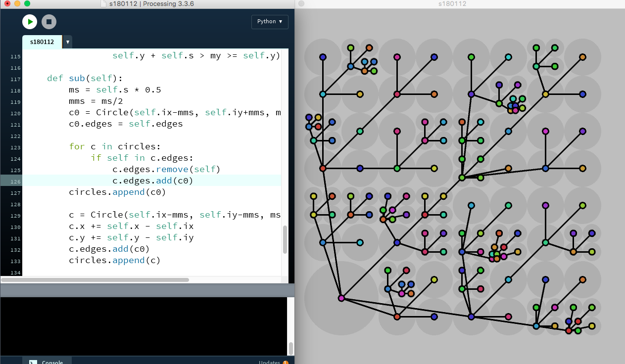Click inside the black console output area

pos(144,325)
